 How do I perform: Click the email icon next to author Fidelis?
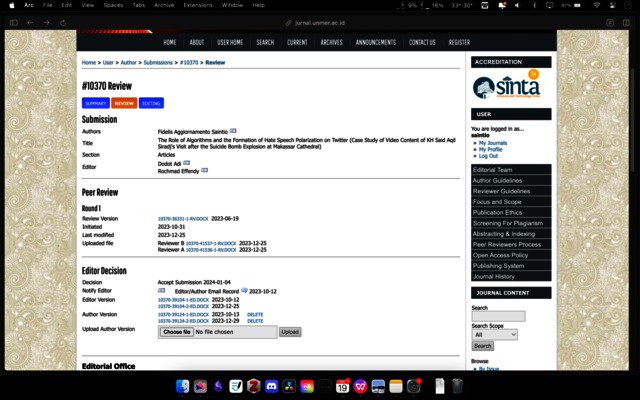[233, 131]
